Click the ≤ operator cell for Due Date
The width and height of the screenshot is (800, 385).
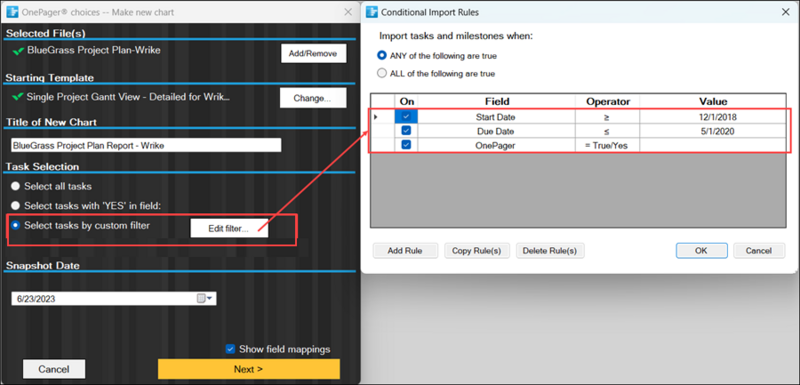click(x=607, y=131)
